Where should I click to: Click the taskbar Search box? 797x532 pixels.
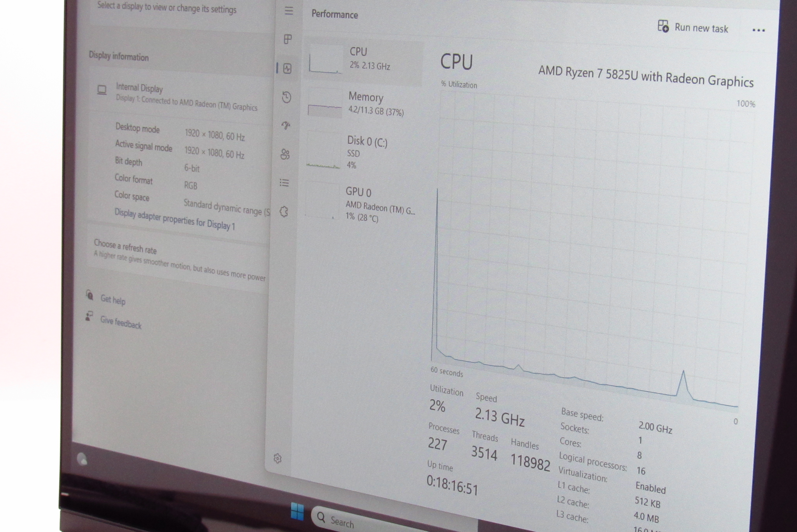tap(342, 521)
